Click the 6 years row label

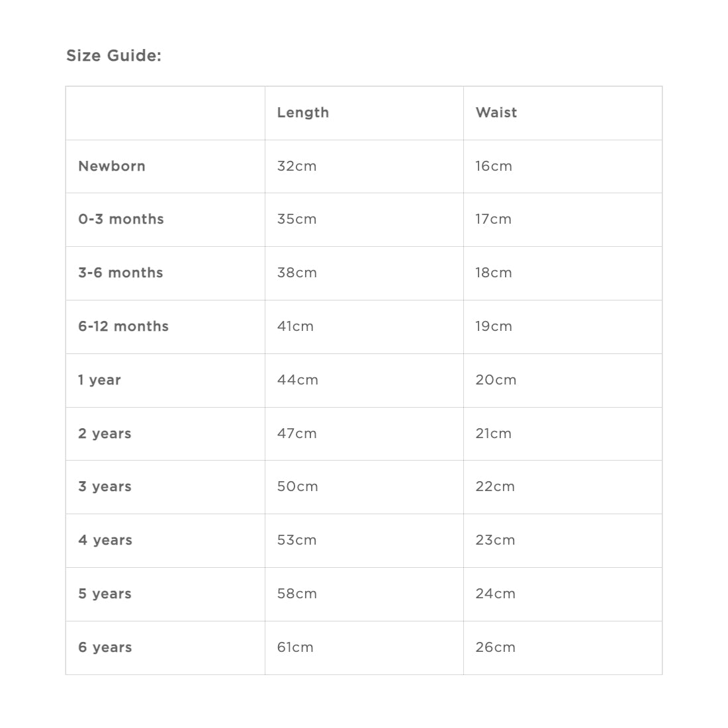click(105, 648)
